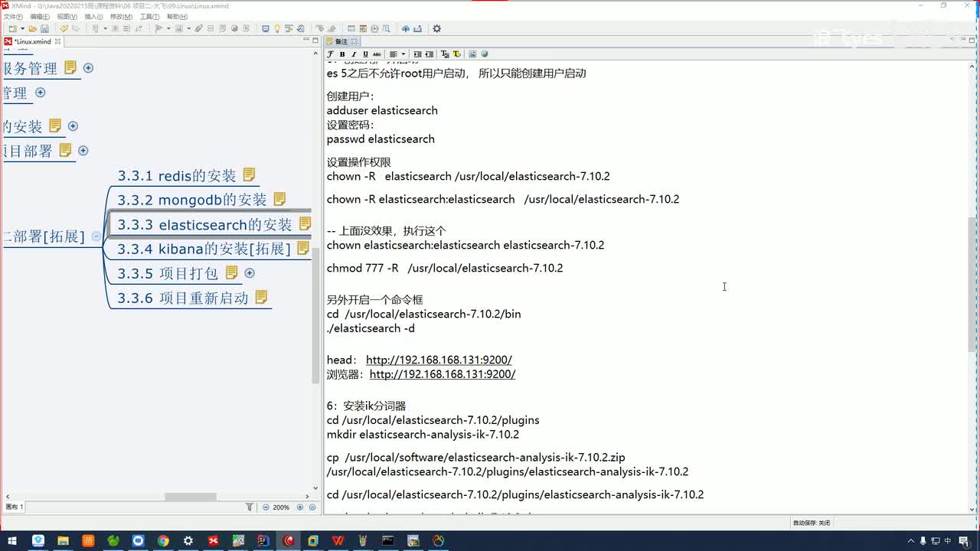980x551 pixels.
Task: Click the mind map horizontal scrollbar thumb
Action: click(191, 497)
